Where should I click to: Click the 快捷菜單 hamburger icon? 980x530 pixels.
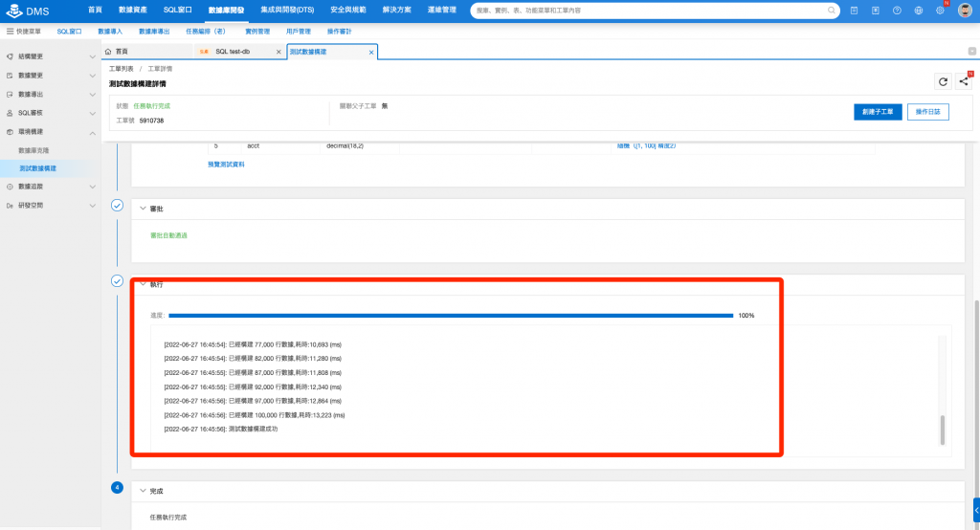[10, 32]
